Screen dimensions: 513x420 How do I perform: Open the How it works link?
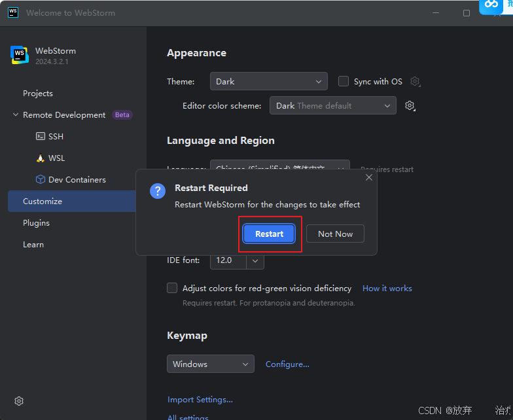click(x=387, y=288)
